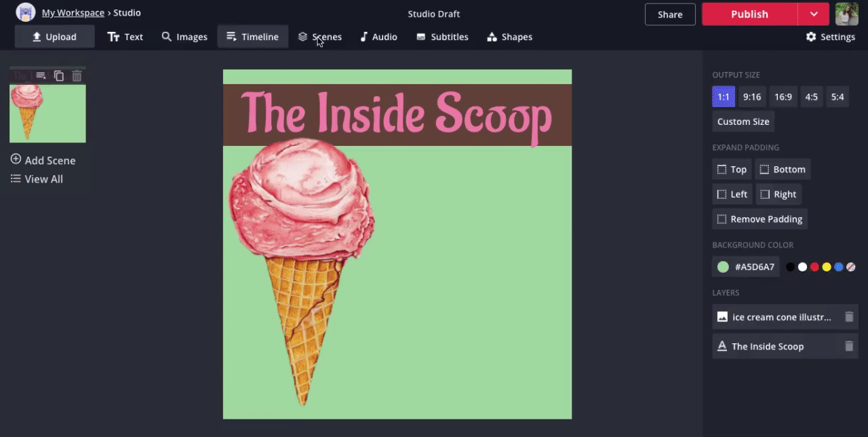This screenshot has width=868, height=437.
Task: Open the Subtitles tool
Action: tap(442, 37)
